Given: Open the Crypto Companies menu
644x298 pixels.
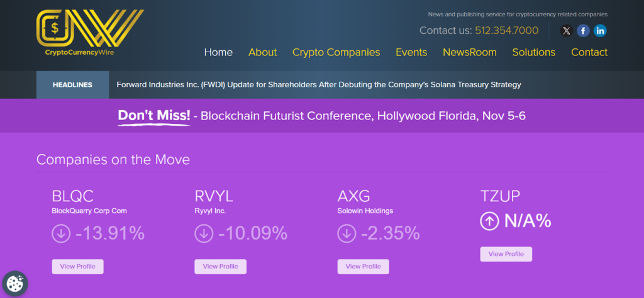Looking at the screenshot, I should [x=336, y=52].
